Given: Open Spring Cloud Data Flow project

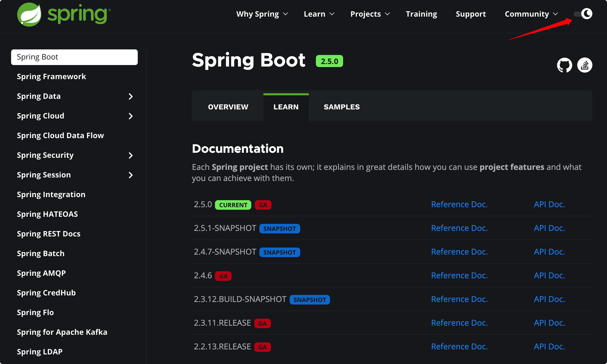Looking at the screenshot, I should [x=60, y=135].
